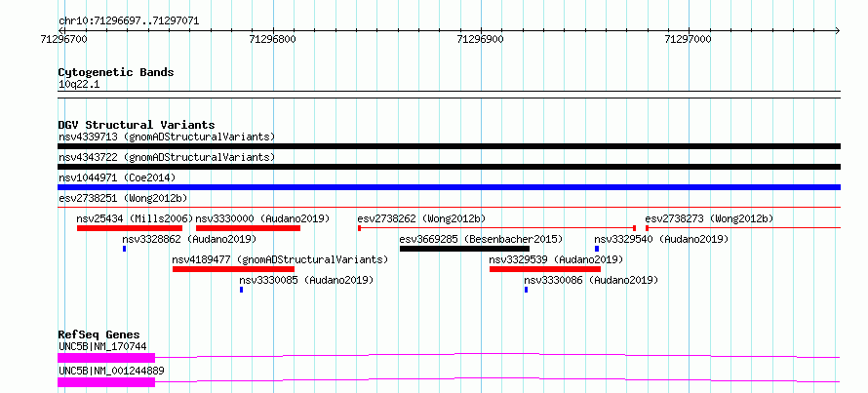Click the esv2738262 (Wong2012b) label

[422, 218]
